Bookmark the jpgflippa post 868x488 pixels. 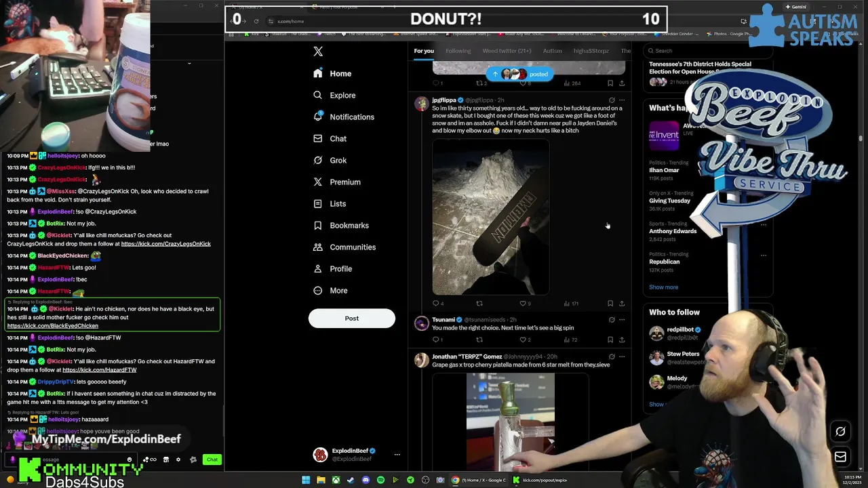click(610, 304)
